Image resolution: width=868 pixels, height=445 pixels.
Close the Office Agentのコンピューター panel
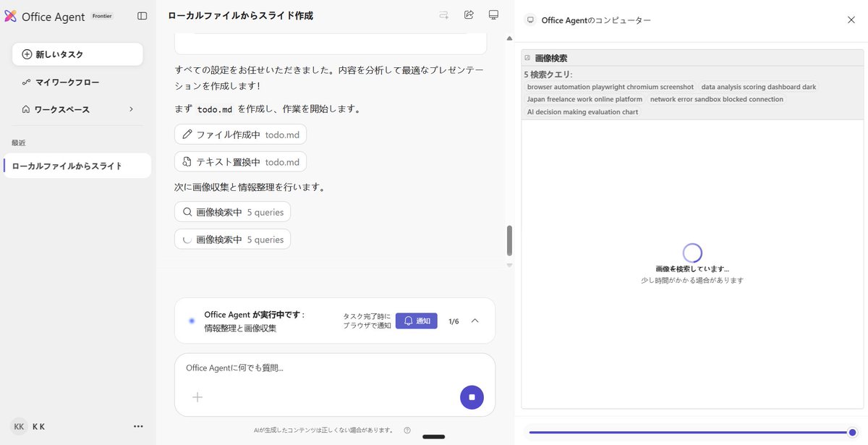click(x=851, y=20)
